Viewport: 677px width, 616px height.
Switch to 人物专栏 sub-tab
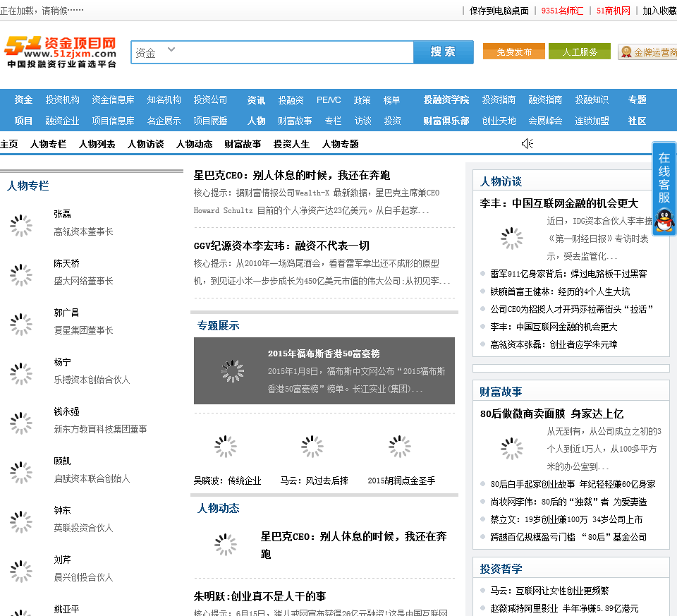click(x=49, y=144)
